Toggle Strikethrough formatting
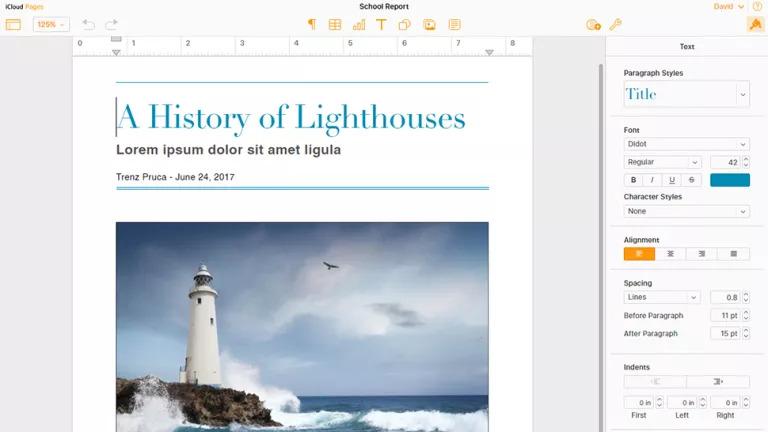Viewport: 768px width, 432px height. (x=692, y=180)
